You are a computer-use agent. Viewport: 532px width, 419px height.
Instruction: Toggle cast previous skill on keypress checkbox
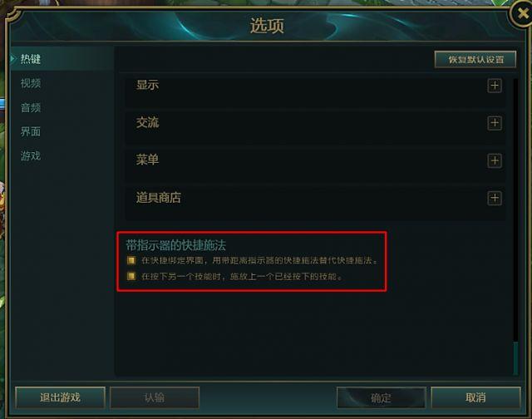131,276
